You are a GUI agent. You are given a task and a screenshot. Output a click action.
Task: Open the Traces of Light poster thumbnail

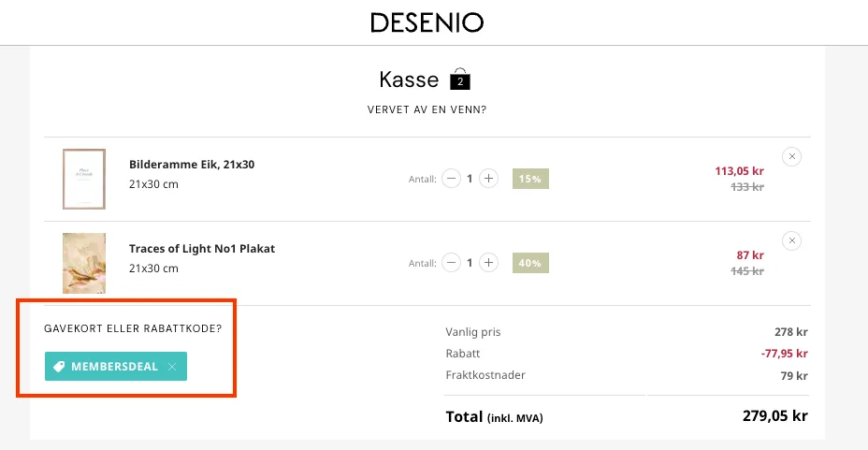84,263
